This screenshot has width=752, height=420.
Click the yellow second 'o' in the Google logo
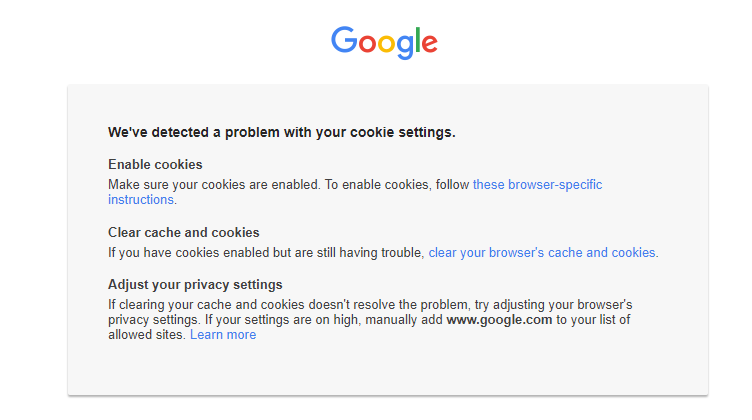pyautogui.click(x=387, y=43)
